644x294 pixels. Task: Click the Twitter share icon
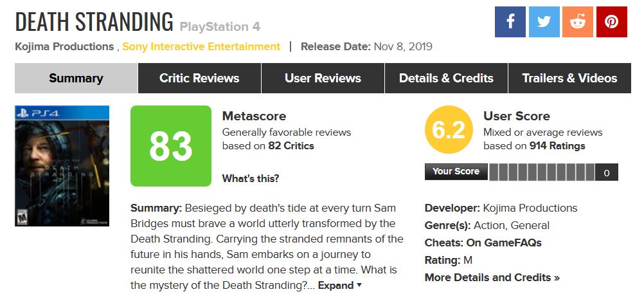[x=544, y=22]
